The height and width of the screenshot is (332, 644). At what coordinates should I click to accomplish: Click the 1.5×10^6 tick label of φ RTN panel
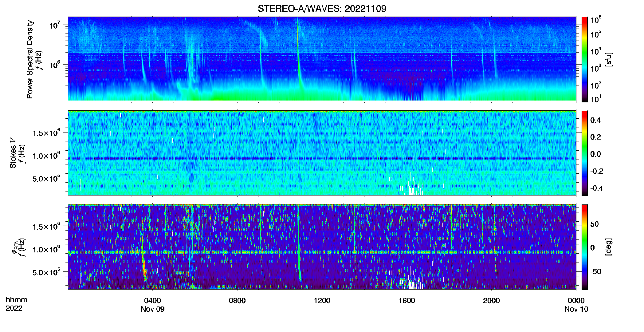coord(46,227)
